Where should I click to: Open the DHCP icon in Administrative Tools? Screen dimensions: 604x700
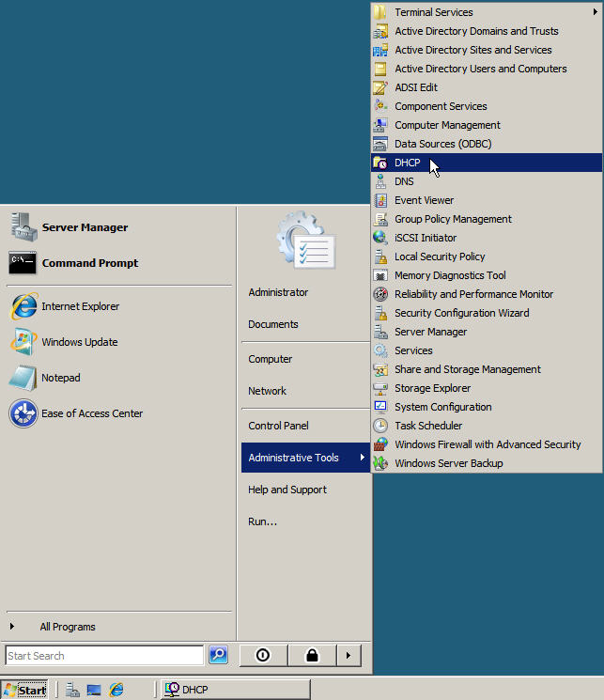pyautogui.click(x=379, y=163)
